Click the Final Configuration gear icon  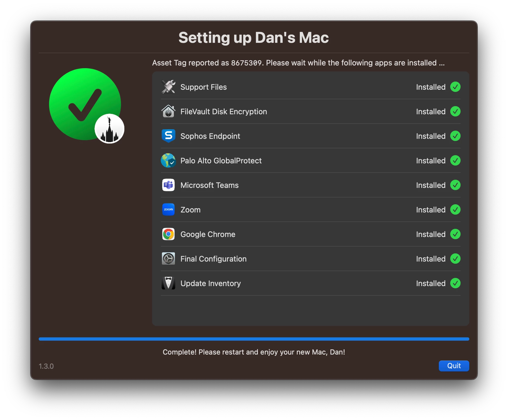click(168, 259)
